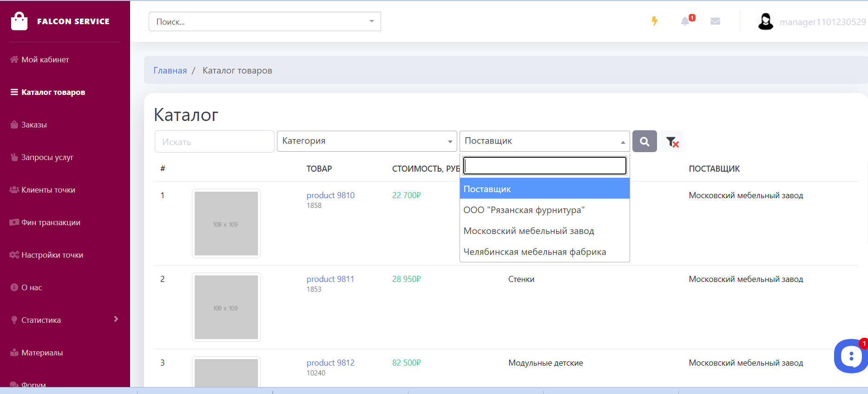Choose Челябинская мебельная фабрика from list
Viewport: 868px width, 394px height.
(x=534, y=252)
